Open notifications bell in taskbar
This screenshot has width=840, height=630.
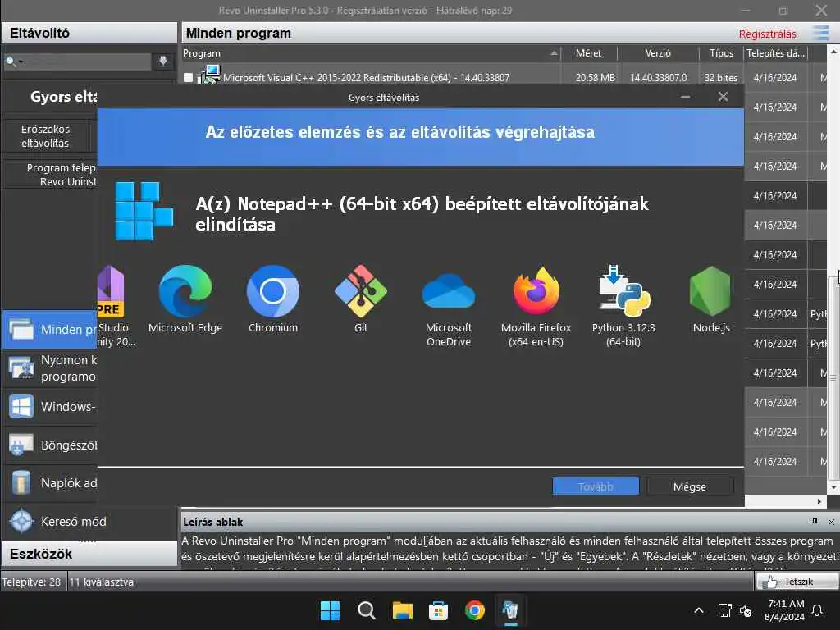point(818,610)
